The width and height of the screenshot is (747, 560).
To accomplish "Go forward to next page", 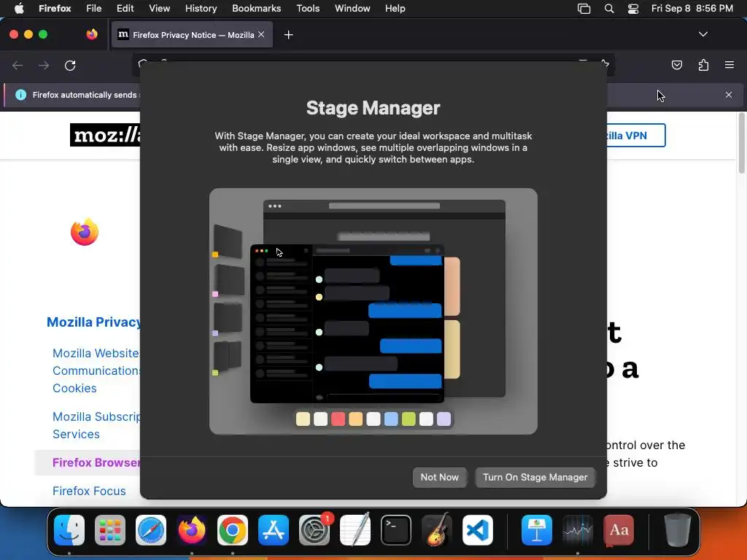I will (44, 65).
